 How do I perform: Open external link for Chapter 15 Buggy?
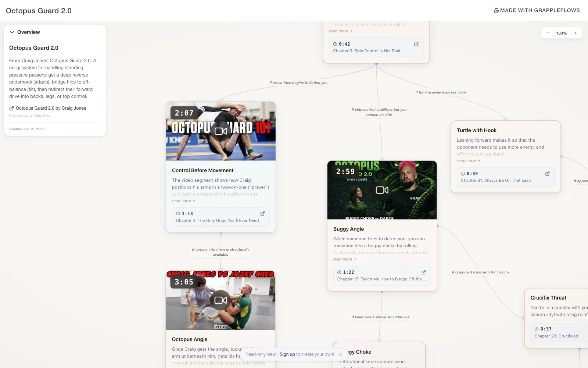point(424,272)
